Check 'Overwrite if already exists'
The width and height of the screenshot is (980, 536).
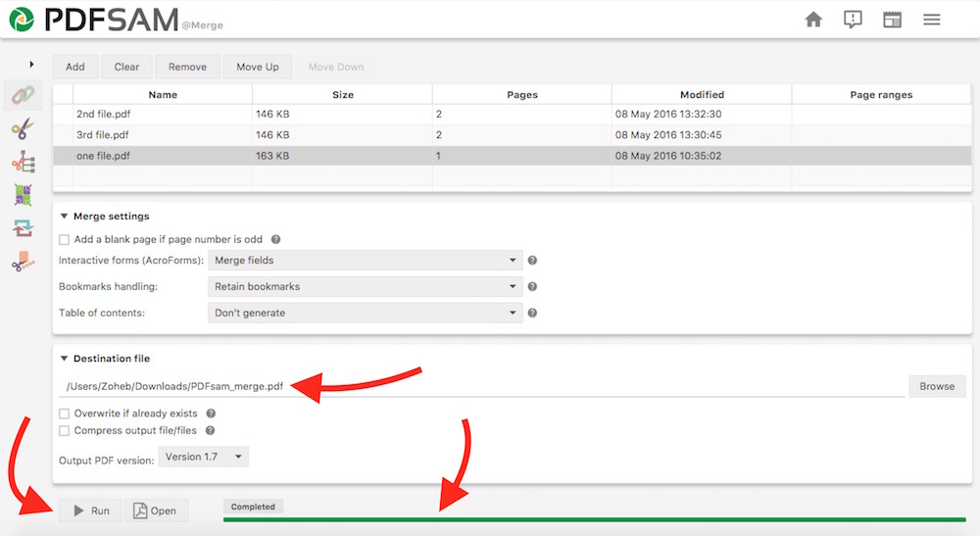point(65,414)
